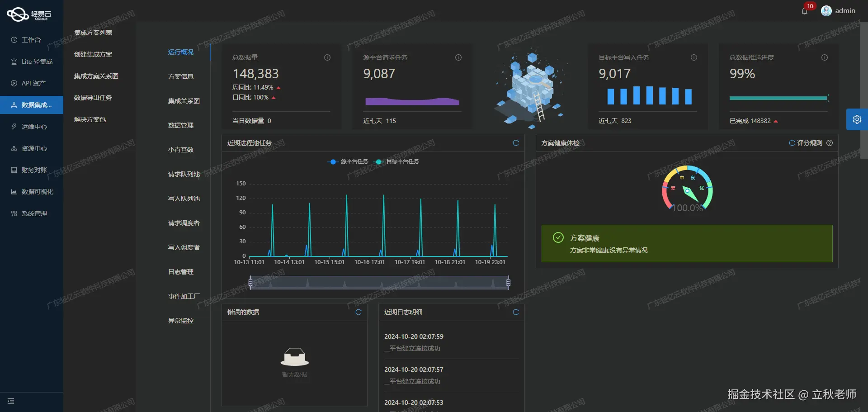Switch to 异常监控 tab
Viewport: 868px width, 412px height.
tap(181, 321)
